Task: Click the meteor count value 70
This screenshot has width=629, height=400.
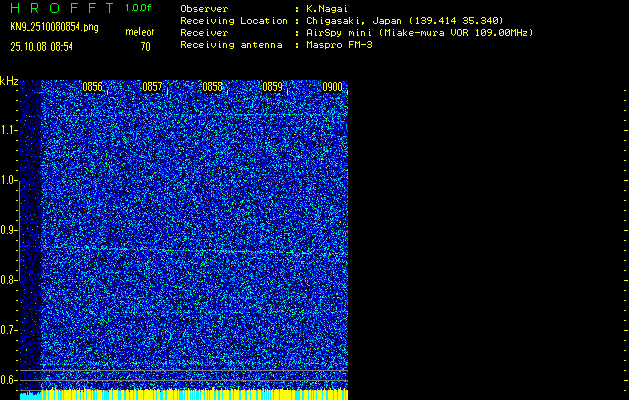Action: click(145, 46)
